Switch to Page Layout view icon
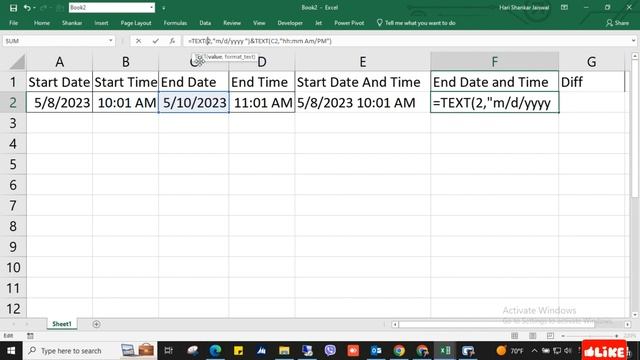The width and height of the screenshot is (640, 360). 533,336
